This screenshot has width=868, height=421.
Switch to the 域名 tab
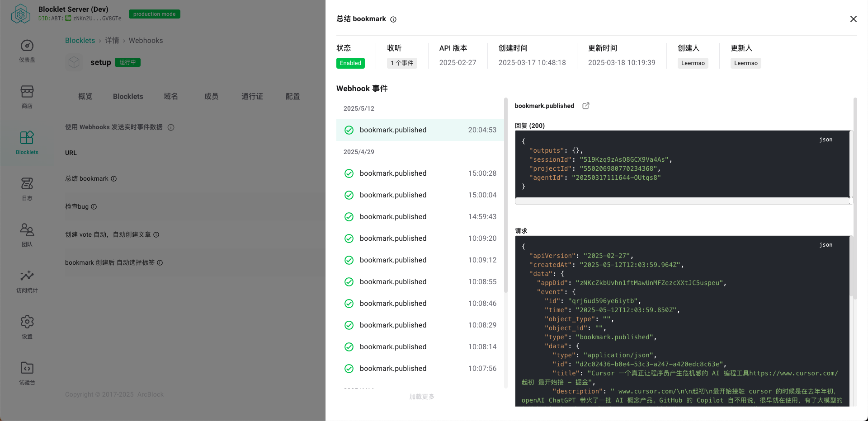point(170,96)
